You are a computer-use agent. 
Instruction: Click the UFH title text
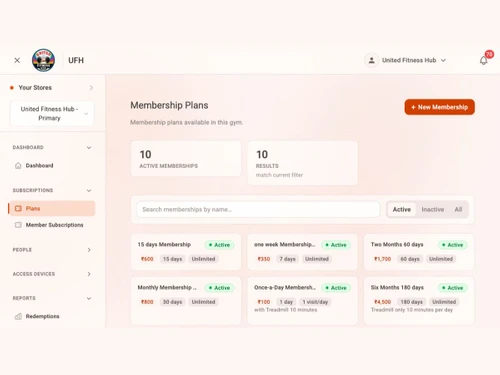pos(76,60)
